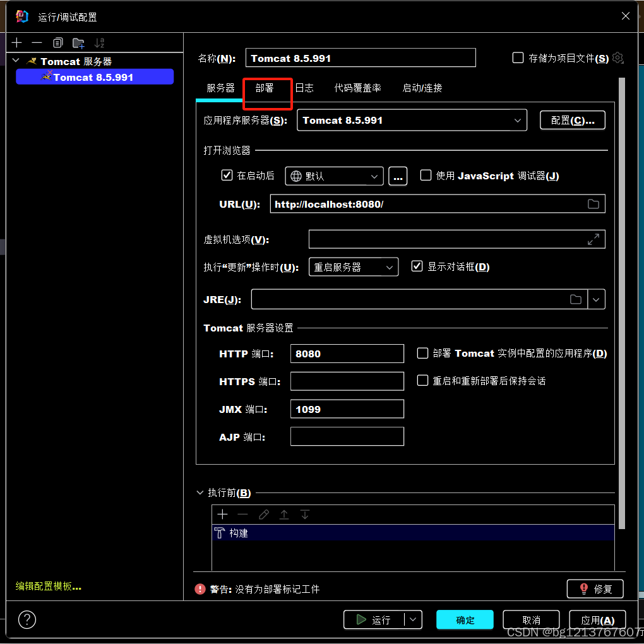644x644 pixels.
Task: Copy the configuration with the copy icon
Action: click(57, 42)
